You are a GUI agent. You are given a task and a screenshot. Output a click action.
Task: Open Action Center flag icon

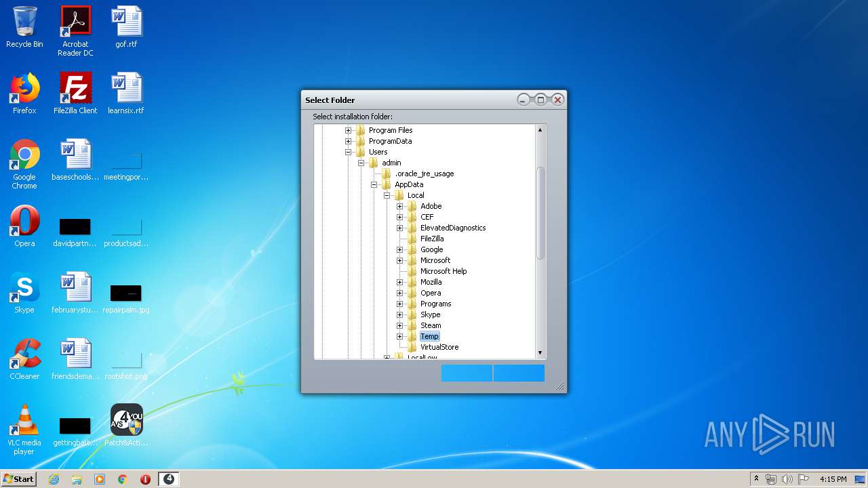click(x=804, y=479)
